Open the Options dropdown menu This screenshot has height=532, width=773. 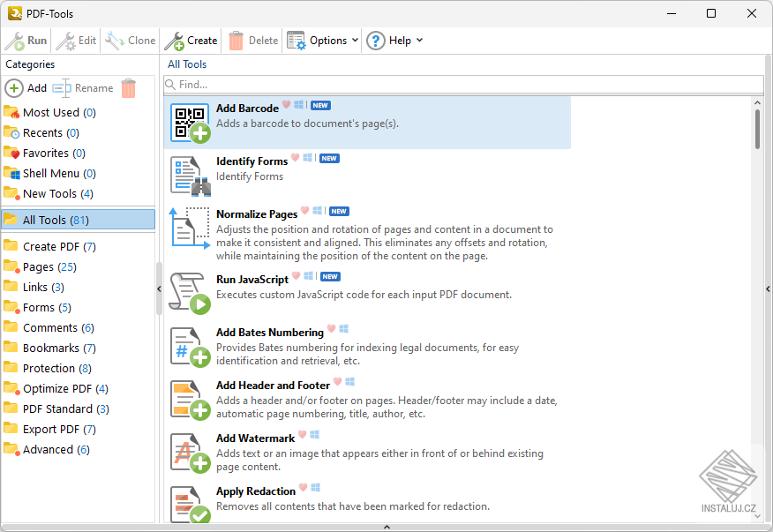(322, 41)
